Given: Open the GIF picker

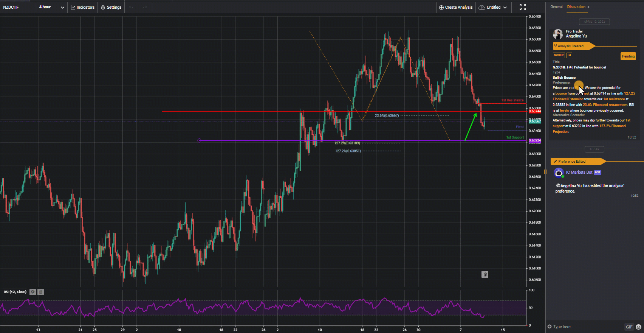Looking at the screenshot, I should (629, 327).
